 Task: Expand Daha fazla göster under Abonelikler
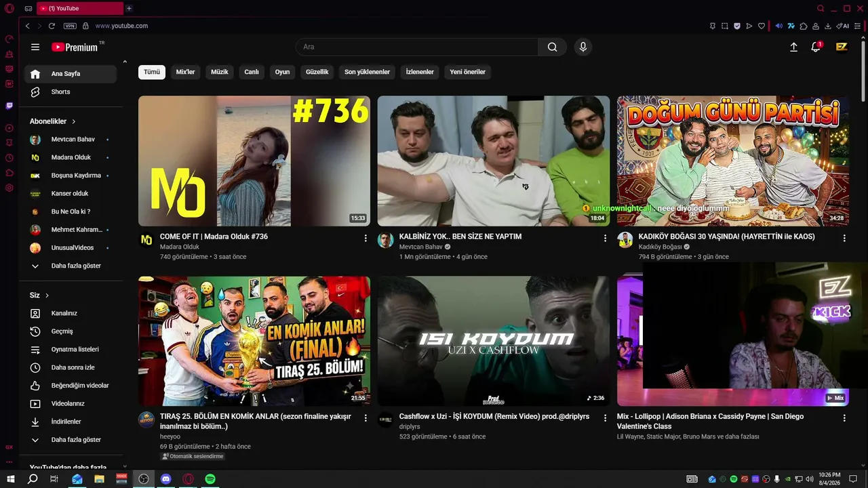(71, 266)
